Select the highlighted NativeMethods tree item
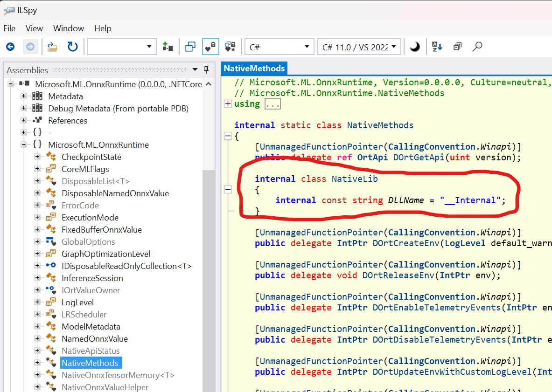Viewport: 552px width, 392px height. point(90,363)
